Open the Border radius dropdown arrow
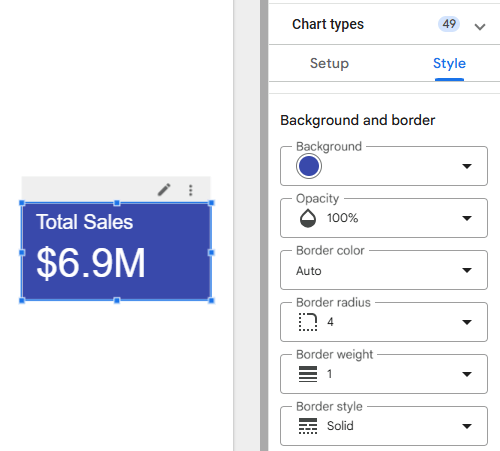This screenshot has width=500, height=451. (x=467, y=322)
